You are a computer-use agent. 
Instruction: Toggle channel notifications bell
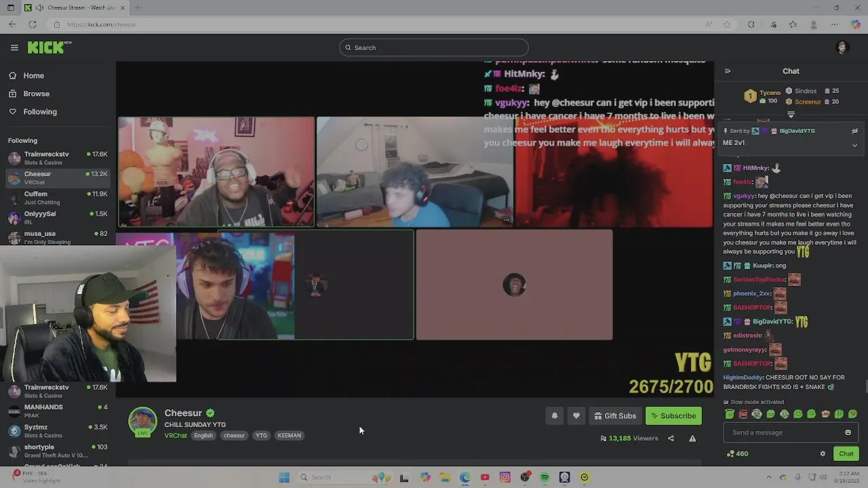(x=555, y=416)
